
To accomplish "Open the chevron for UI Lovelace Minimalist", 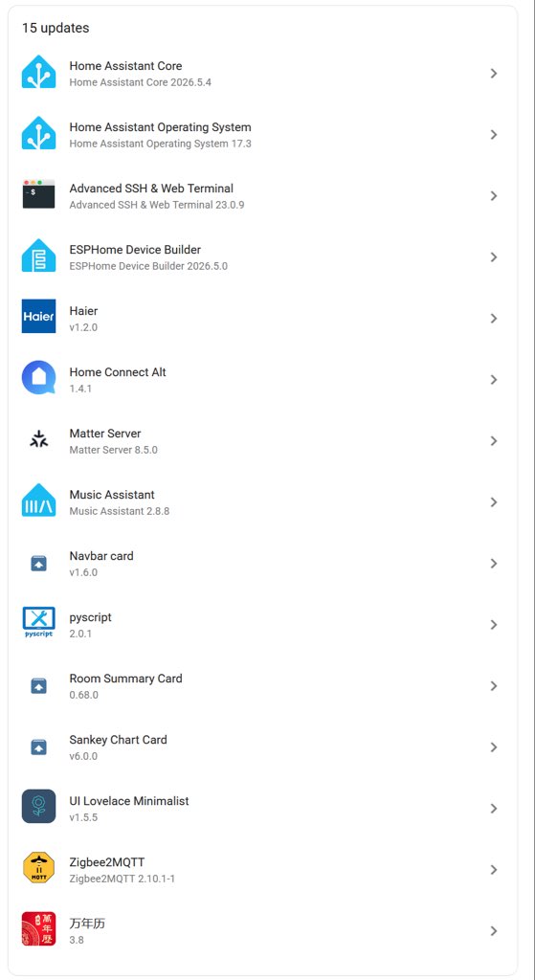I will (x=494, y=808).
